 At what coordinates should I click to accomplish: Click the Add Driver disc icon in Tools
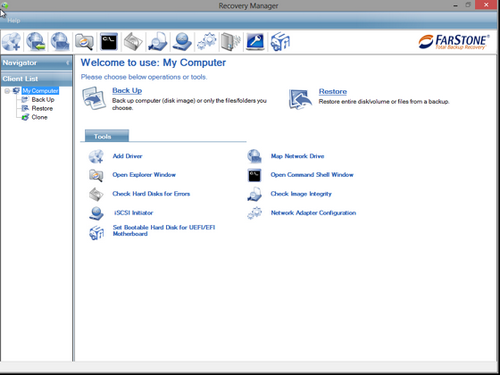tap(96, 156)
